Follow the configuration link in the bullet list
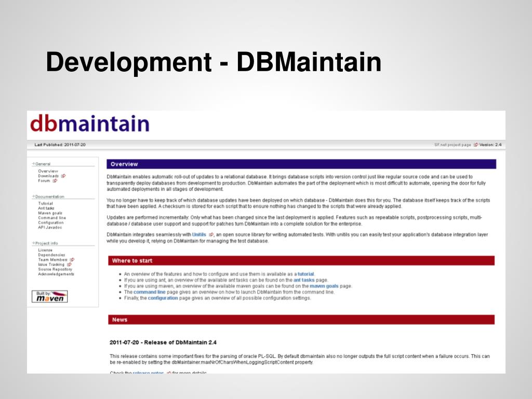The width and height of the screenshot is (532, 399). click(163, 298)
